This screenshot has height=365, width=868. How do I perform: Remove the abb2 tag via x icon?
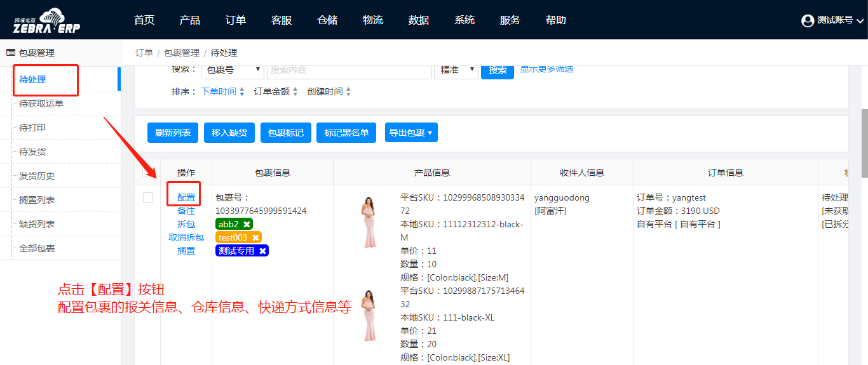coord(247,224)
